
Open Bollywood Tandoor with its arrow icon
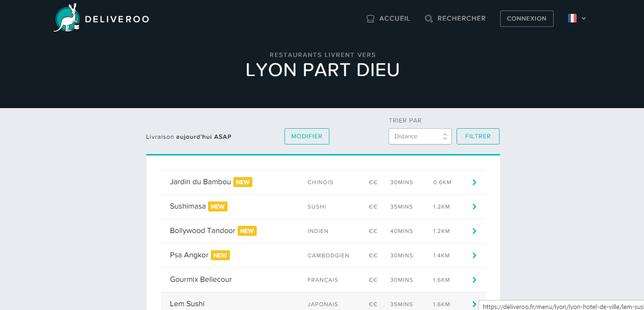pyautogui.click(x=474, y=231)
